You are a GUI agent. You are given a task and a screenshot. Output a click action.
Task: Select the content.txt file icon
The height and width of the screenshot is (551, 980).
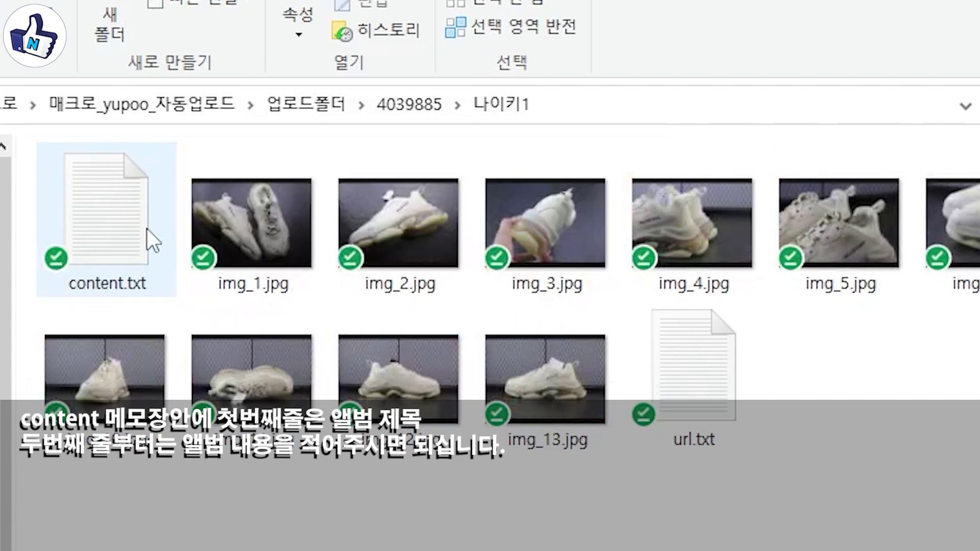coord(106,209)
